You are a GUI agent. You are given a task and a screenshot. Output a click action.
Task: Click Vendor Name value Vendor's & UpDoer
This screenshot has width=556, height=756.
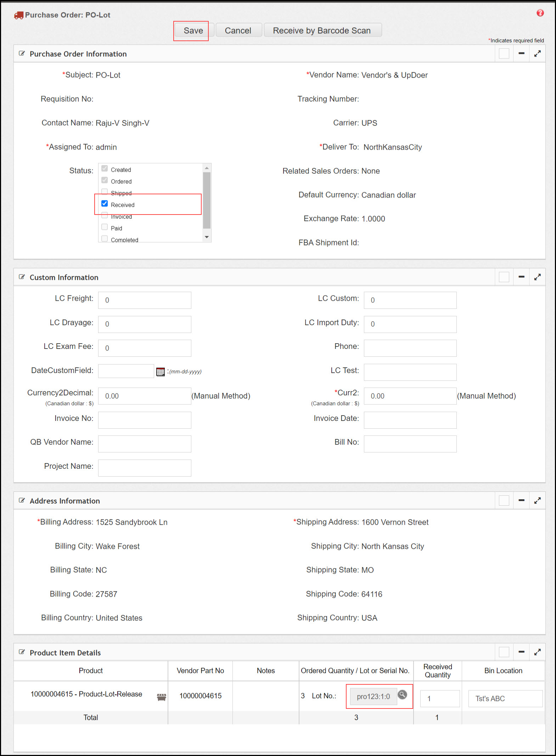point(394,75)
